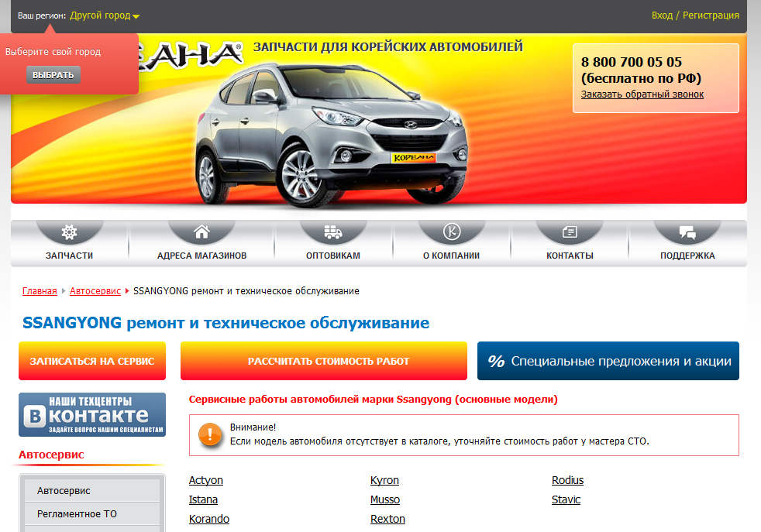
Task: Click the ЗАПИСАТЬСЯ НА СЕРВИС button
Action: (92, 361)
